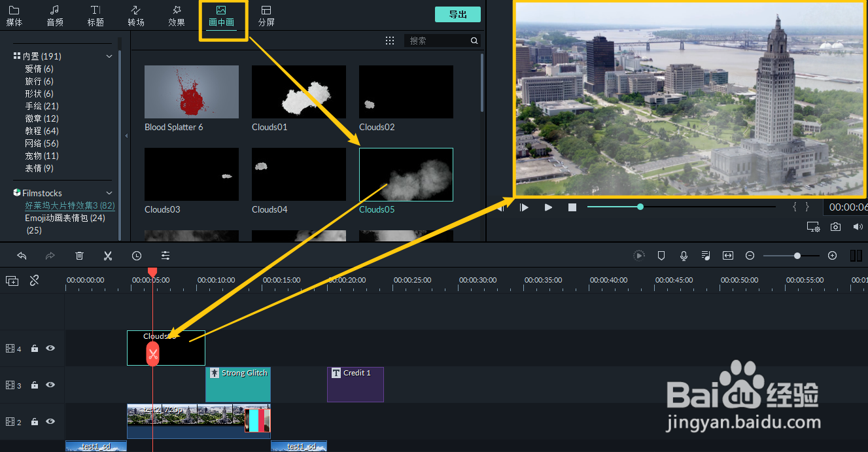868x452 pixels.
Task: Lock track 3 using the lock icon
Action: point(34,385)
